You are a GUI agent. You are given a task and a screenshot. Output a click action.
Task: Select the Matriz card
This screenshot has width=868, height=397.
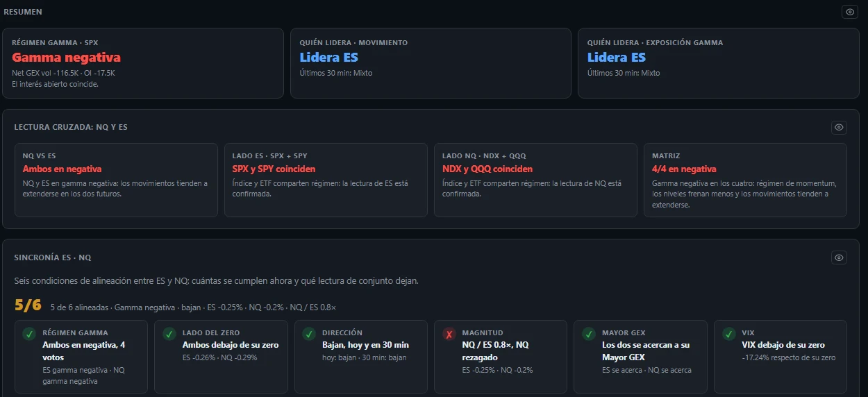pyautogui.click(x=745, y=180)
